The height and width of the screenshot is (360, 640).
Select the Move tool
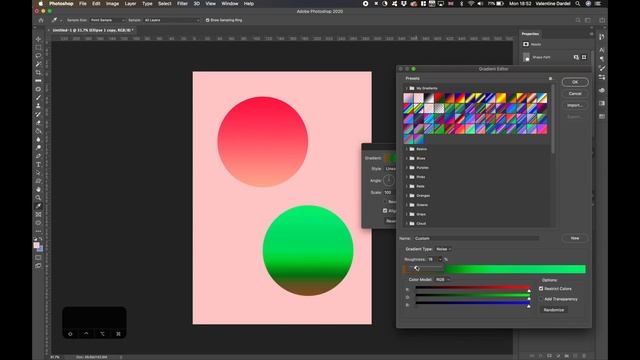coord(38,39)
